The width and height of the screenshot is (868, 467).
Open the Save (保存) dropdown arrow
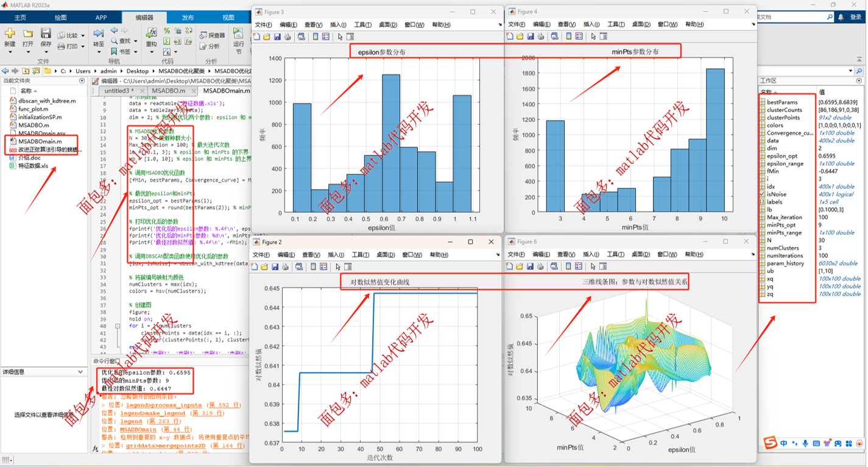click(46, 52)
